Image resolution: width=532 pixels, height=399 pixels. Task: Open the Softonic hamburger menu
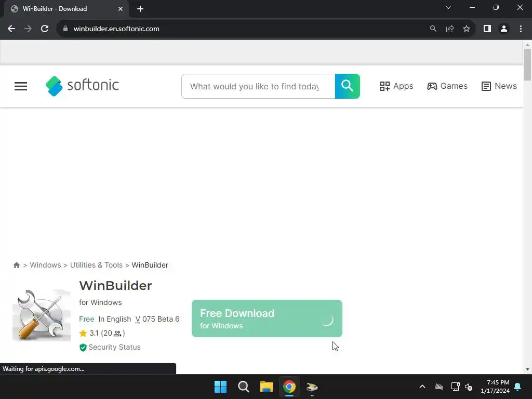(21, 86)
